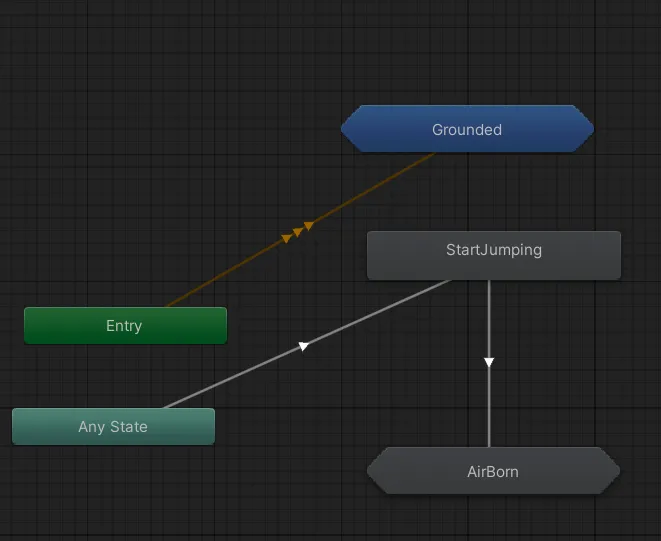Click left pointed tip of AirBorn node
This screenshot has height=541, width=661.
(x=370, y=471)
